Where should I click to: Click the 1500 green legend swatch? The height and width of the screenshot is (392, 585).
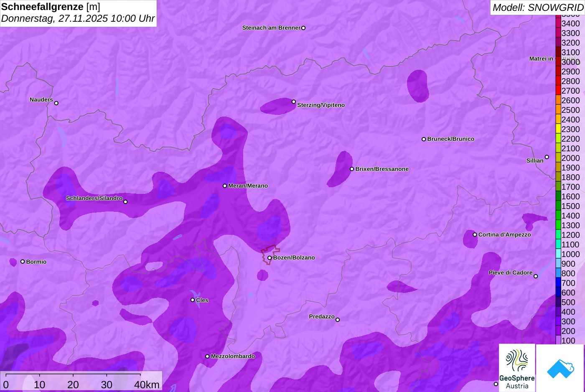558,206
